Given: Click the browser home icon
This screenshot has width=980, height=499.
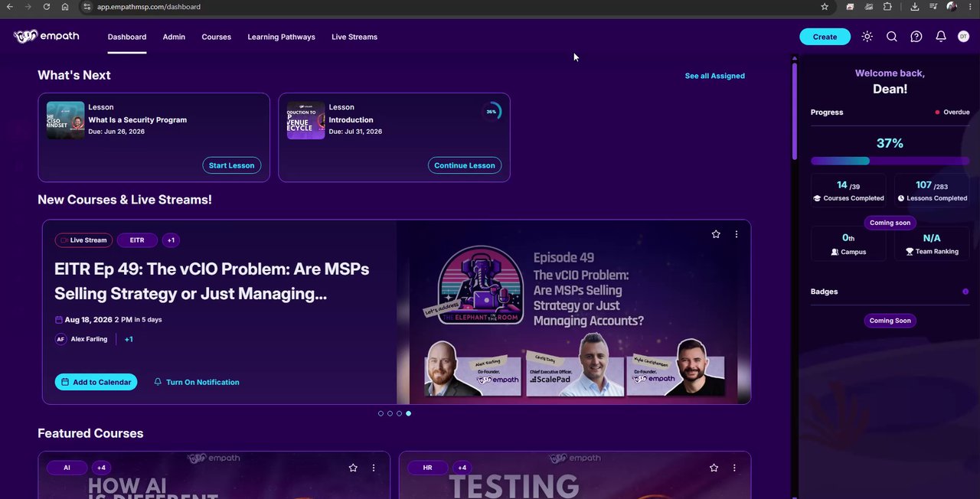Looking at the screenshot, I should click(x=65, y=7).
